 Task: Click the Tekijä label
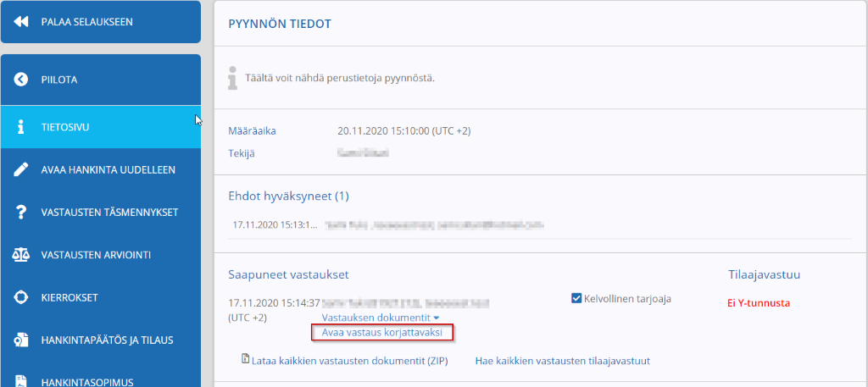(242, 153)
